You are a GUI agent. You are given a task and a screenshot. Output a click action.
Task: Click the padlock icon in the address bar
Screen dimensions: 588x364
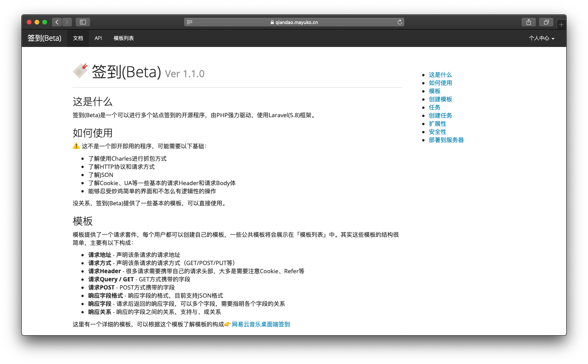pos(272,22)
